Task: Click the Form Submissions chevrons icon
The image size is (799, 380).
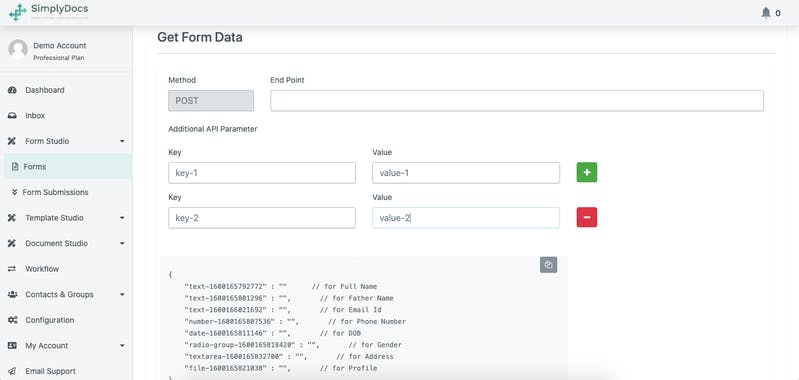Action: pos(15,192)
